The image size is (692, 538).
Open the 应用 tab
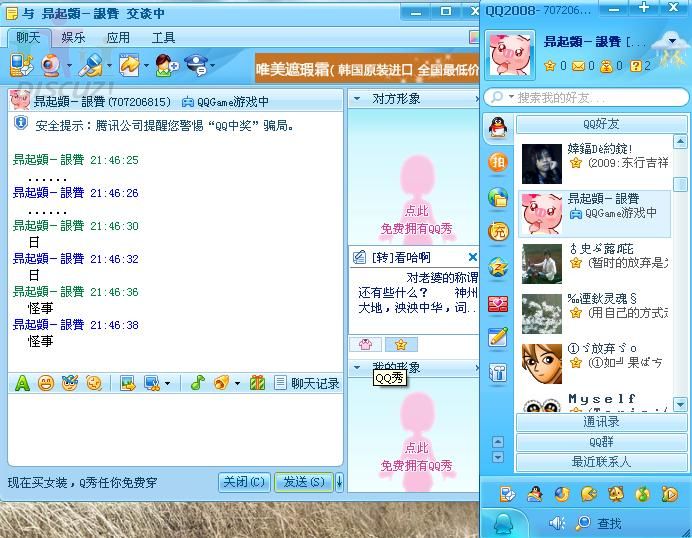coord(118,38)
